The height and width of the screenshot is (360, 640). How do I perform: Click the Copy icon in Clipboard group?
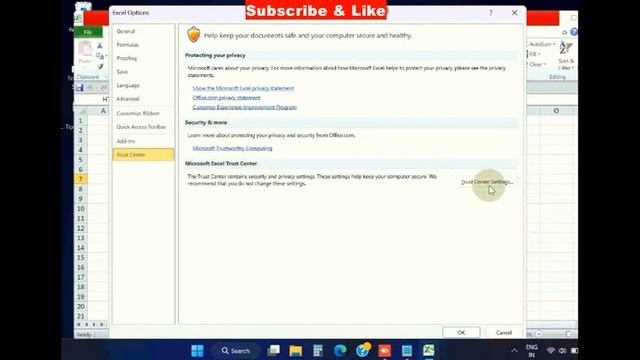100,56
